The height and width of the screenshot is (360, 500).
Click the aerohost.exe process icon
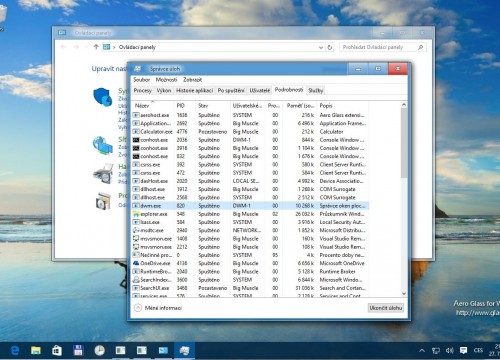[x=136, y=115]
